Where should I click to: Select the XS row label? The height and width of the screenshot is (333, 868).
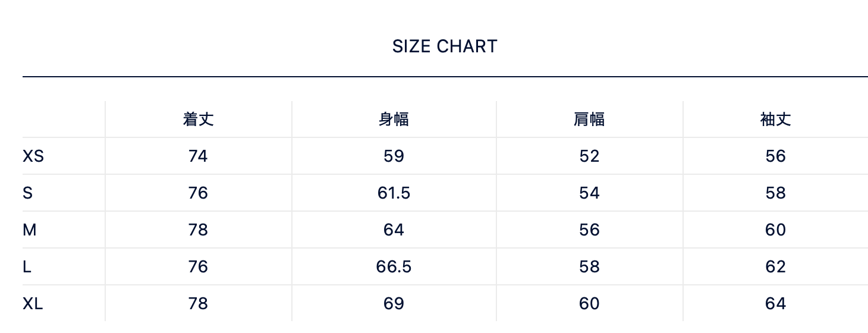[33, 156]
